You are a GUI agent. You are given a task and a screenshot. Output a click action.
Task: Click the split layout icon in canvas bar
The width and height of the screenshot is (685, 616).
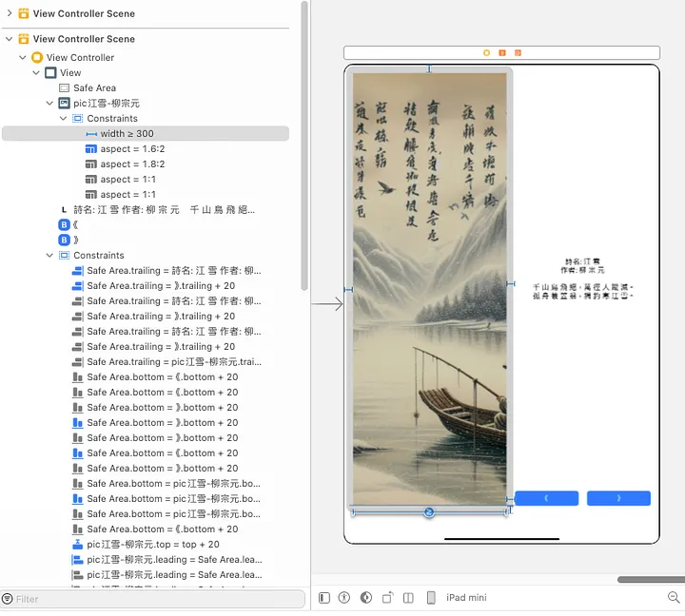click(x=408, y=598)
